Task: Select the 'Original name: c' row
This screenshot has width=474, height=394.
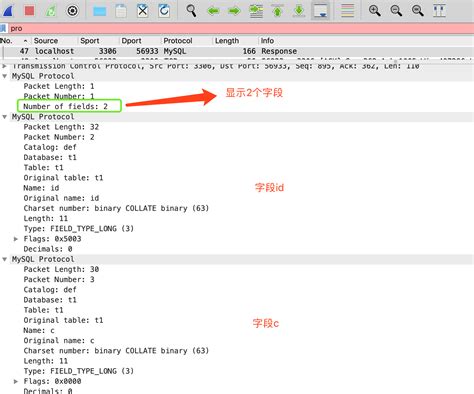Action: [x=59, y=341]
